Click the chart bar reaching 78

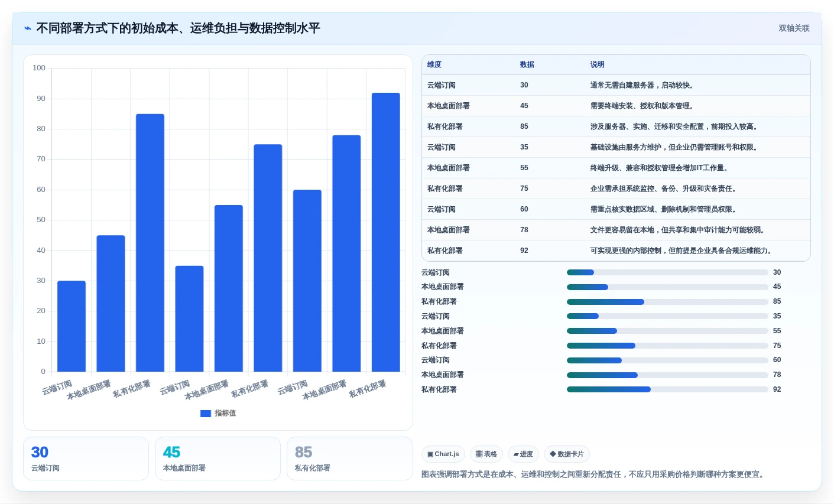tap(346, 253)
